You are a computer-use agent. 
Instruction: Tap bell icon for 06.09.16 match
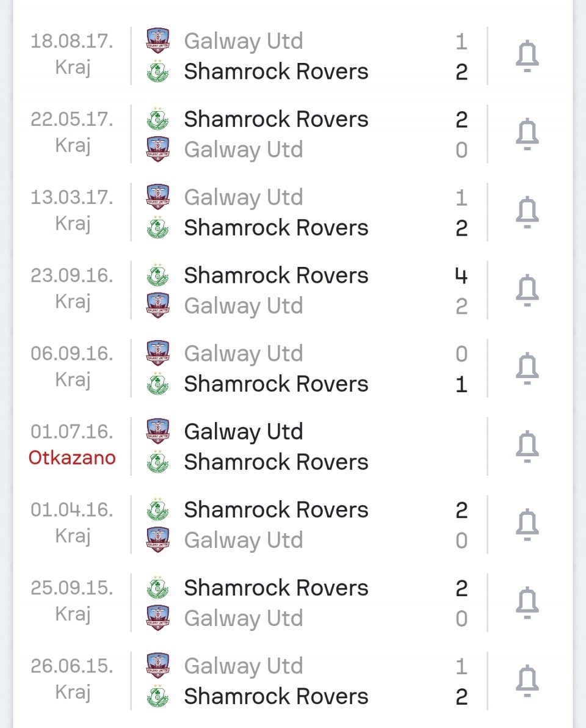click(527, 368)
